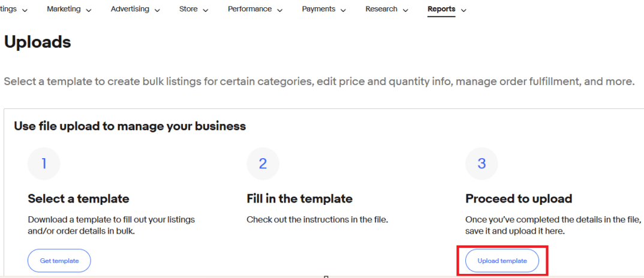The image size is (644, 278).
Task: Click the bulk listings description paragraph
Action: [x=318, y=81]
